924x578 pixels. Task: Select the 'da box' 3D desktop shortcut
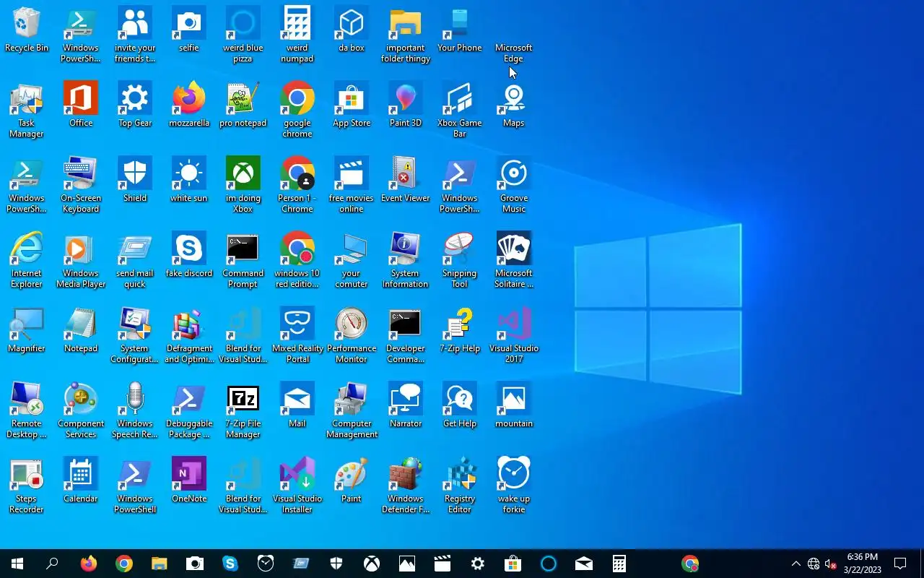[x=352, y=30]
